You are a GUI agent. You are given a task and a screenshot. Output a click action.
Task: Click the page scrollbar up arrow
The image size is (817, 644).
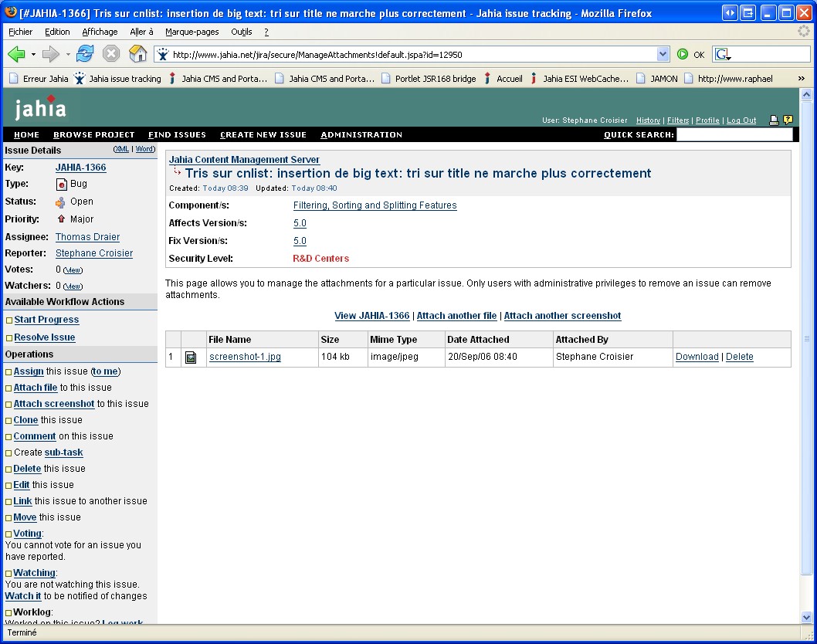(x=807, y=94)
